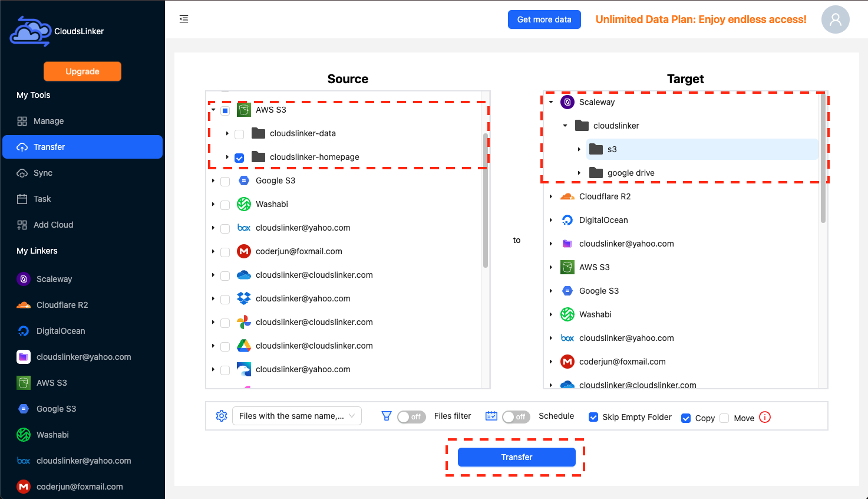Toggle the sidebar collapse menu icon

184,19
